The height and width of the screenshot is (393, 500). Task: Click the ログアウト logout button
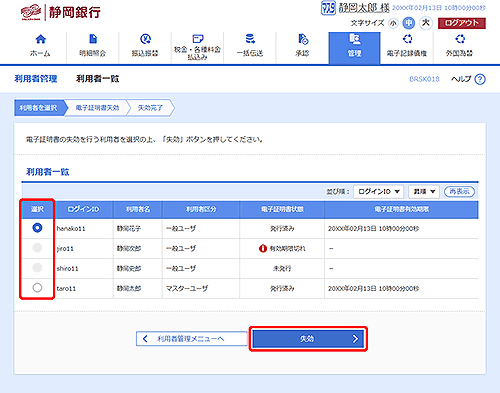(462, 23)
